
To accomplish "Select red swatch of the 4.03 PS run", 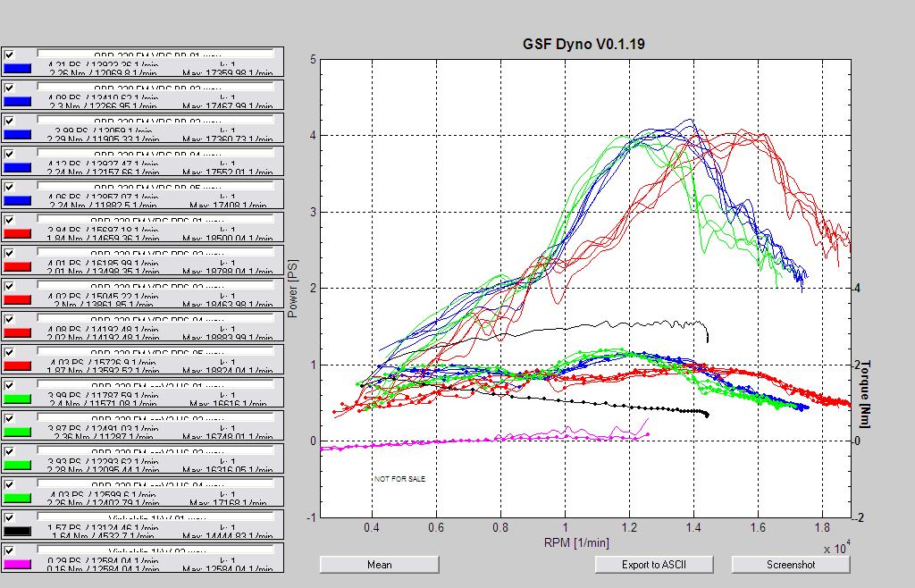I will point(18,365).
